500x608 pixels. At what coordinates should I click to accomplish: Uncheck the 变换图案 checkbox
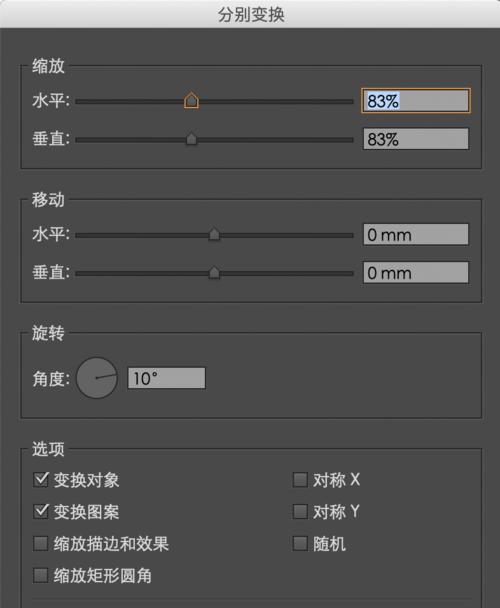[x=41, y=511]
